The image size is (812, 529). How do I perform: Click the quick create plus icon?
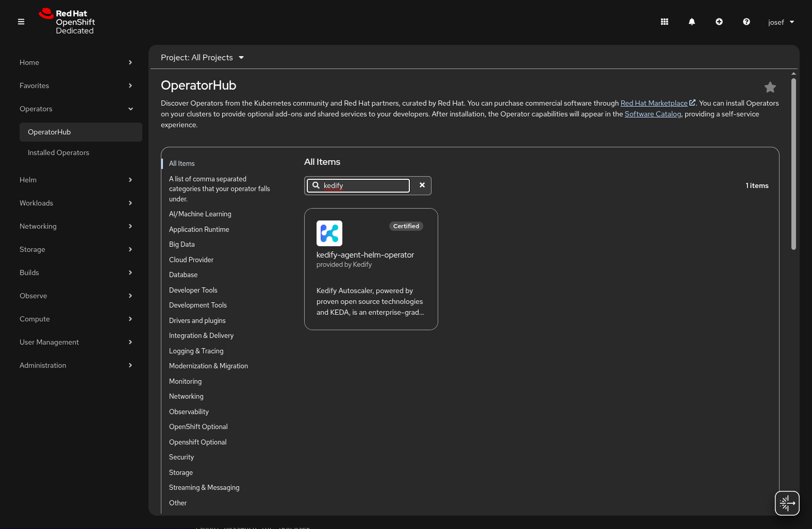[719, 22]
